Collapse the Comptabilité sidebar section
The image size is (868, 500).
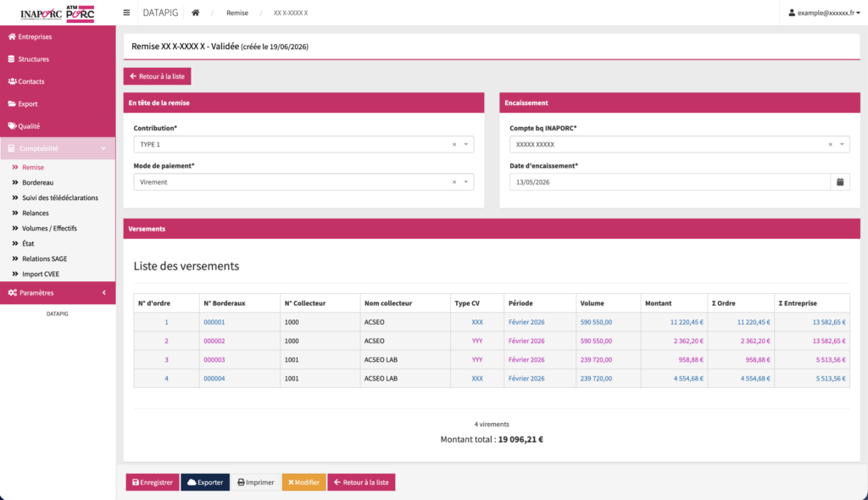pos(58,148)
